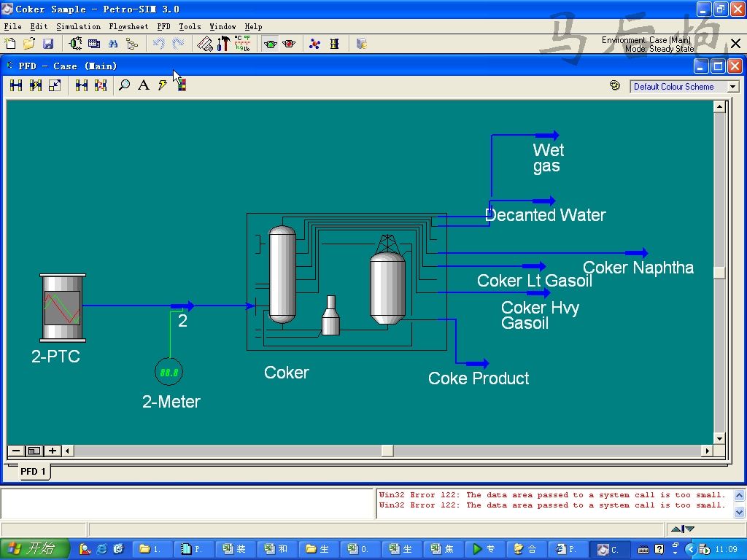Open the Default Colour Scheme dropdown

coord(684,87)
